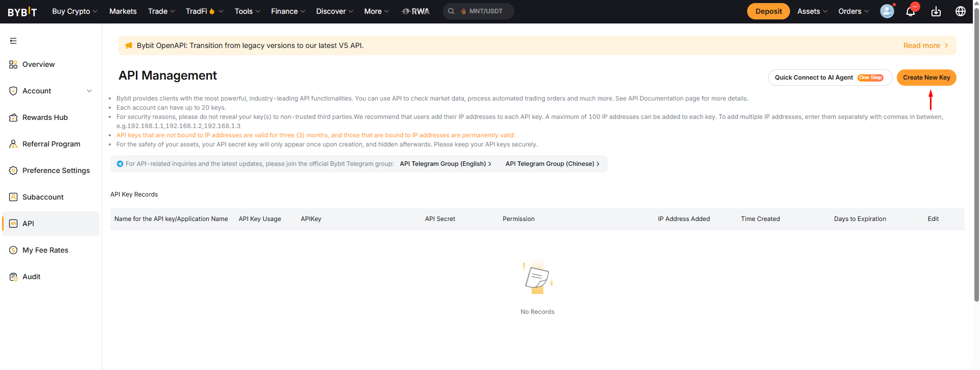Click the download app icon
The image size is (980, 370).
tap(936, 11)
